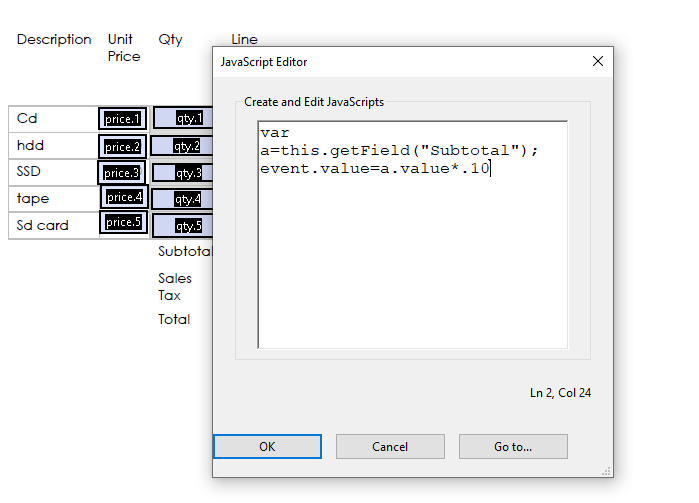Select the price.5 form field
This screenshot has width=699, height=503.
pyautogui.click(x=123, y=222)
